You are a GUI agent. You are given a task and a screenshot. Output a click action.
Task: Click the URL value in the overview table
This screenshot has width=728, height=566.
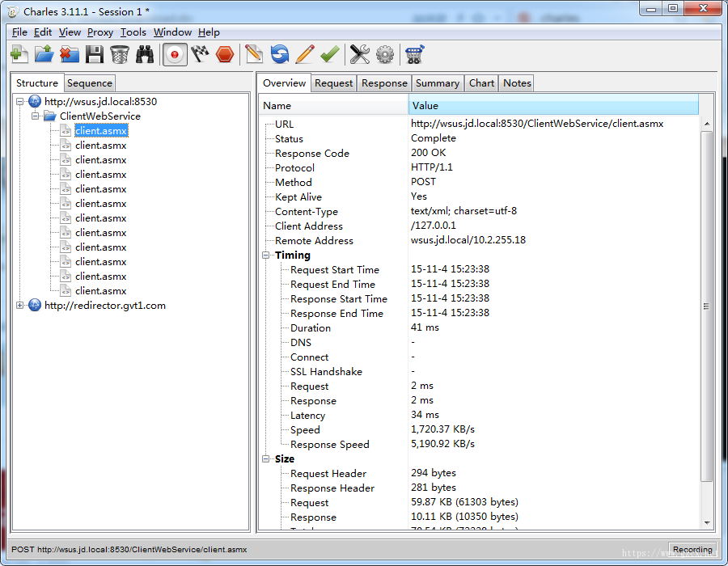537,124
